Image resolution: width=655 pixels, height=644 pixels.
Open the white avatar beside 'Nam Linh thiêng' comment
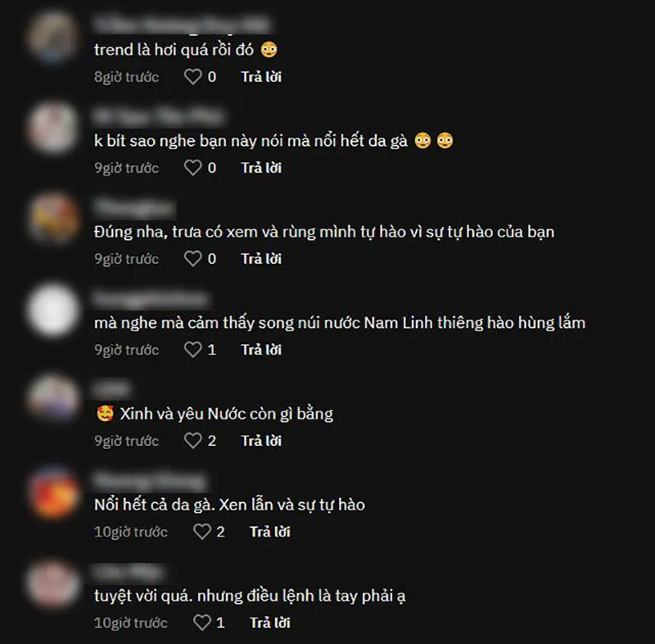pos(52,310)
